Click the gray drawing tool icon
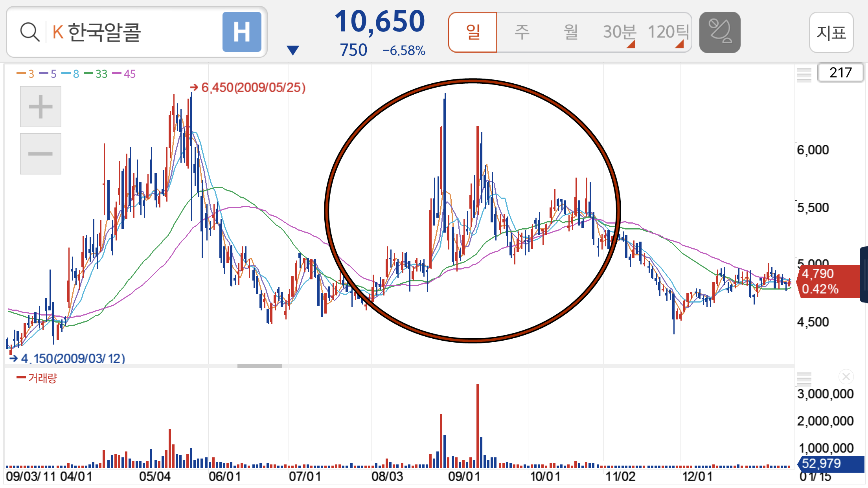Image resolution: width=868 pixels, height=488 pixels. pyautogui.click(x=719, y=32)
